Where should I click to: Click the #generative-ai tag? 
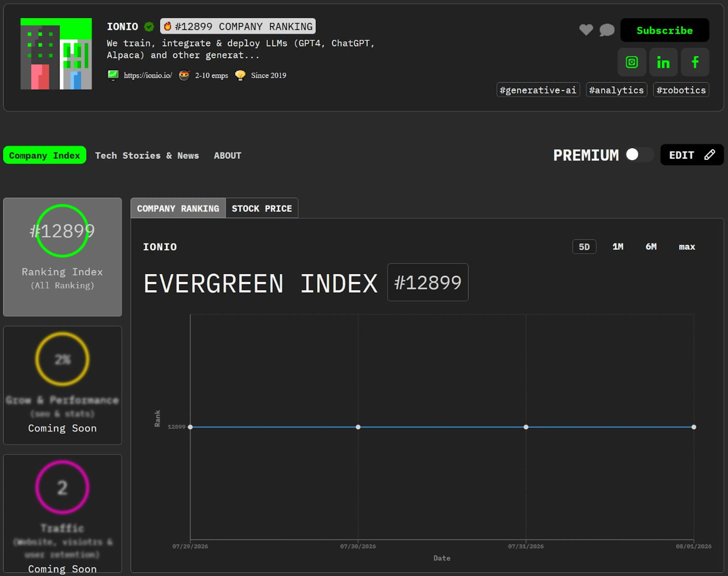point(538,90)
